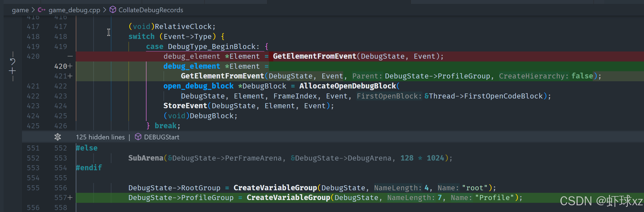The width and height of the screenshot is (644, 212).
Task: Click the chevron after game_debug.cpp breadcrumb
Action: tap(105, 10)
